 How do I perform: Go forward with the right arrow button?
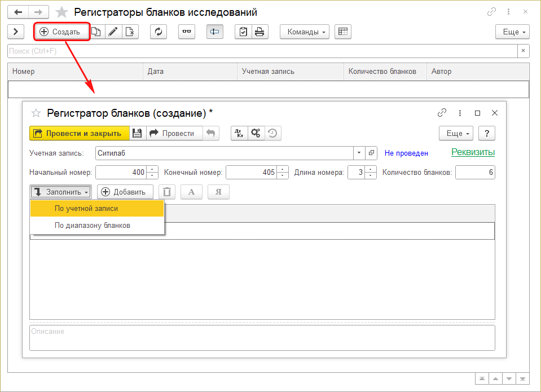[38, 12]
